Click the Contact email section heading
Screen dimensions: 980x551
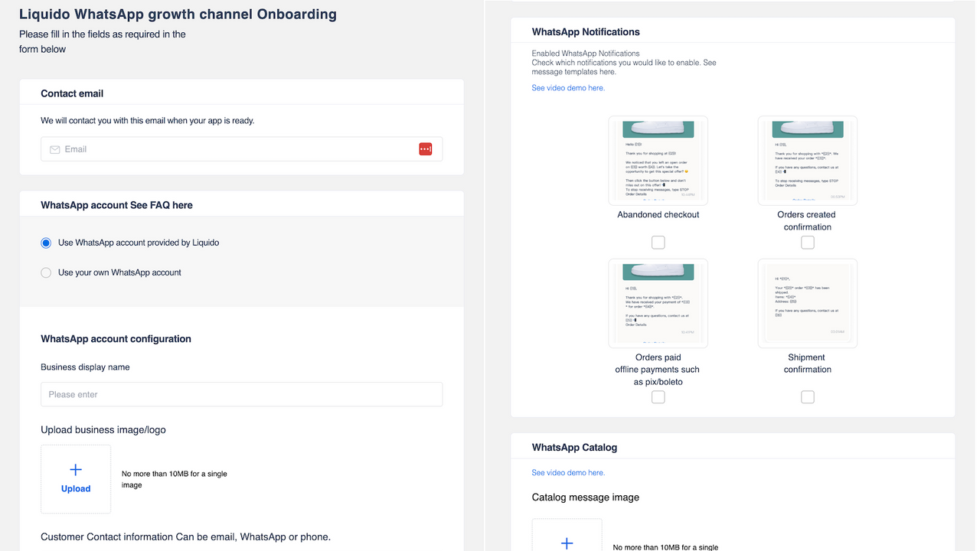[72, 93]
